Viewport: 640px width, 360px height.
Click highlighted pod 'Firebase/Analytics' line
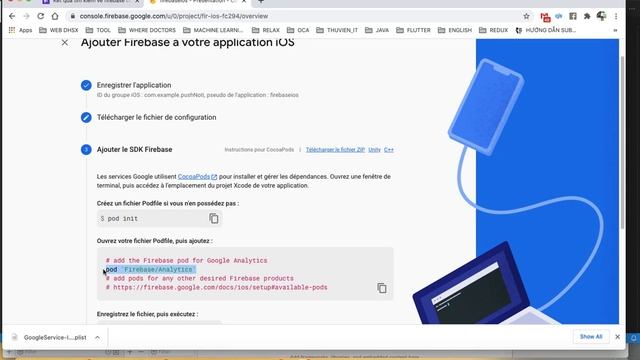151,269
